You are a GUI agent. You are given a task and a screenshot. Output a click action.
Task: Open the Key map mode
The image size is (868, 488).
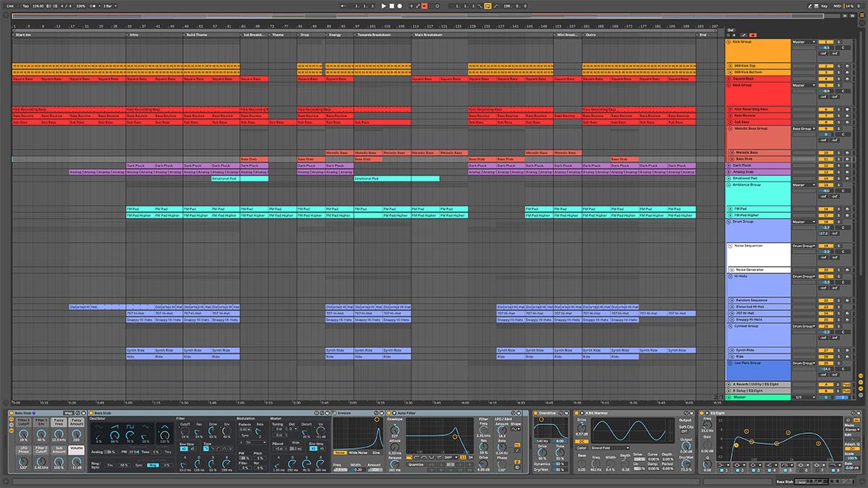click(x=824, y=6)
